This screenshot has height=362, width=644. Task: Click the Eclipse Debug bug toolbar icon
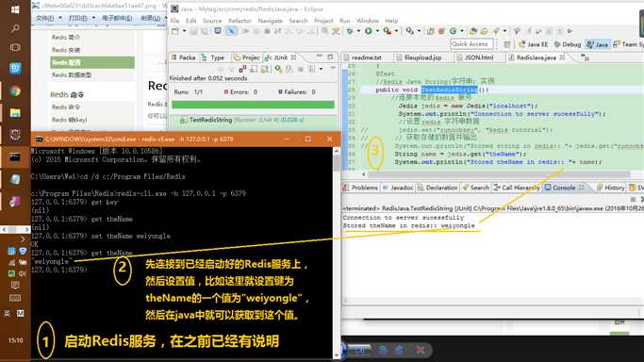tap(350, 31)
